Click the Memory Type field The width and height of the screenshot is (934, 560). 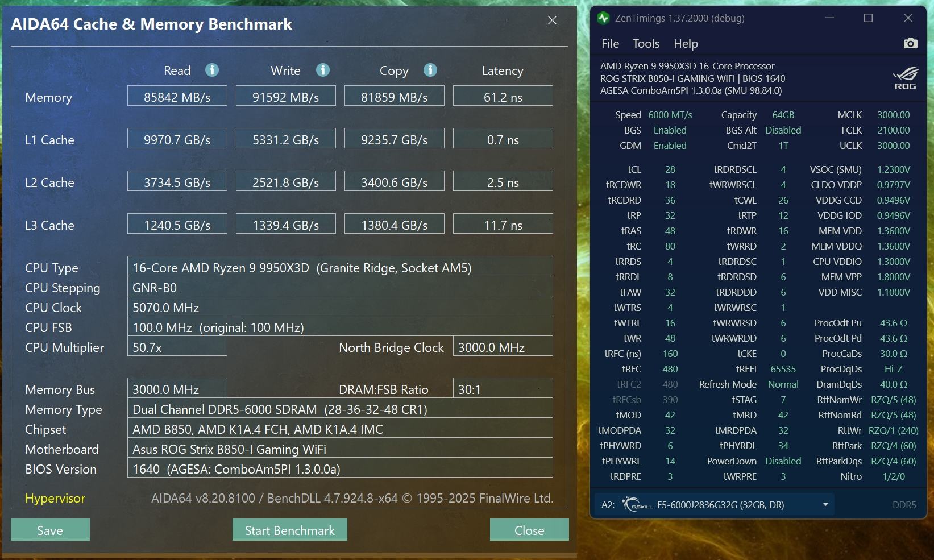(340, 408)
